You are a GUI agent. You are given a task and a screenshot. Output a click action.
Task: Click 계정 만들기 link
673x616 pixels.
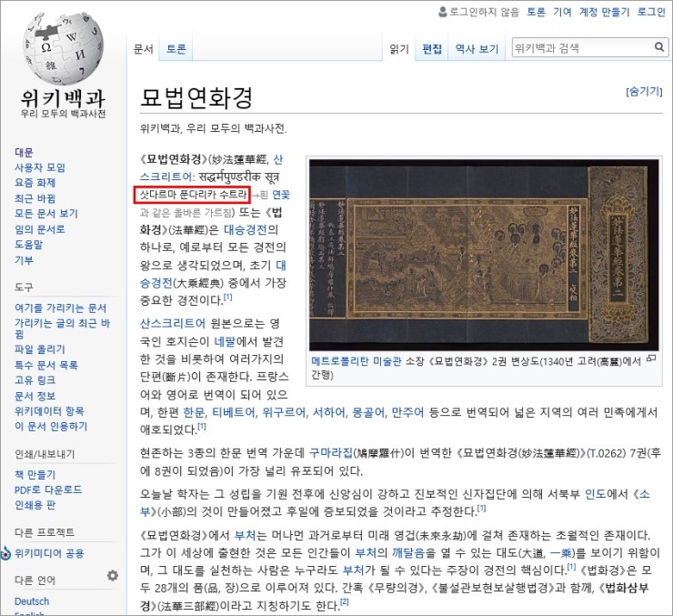click(x=604, y=12)
